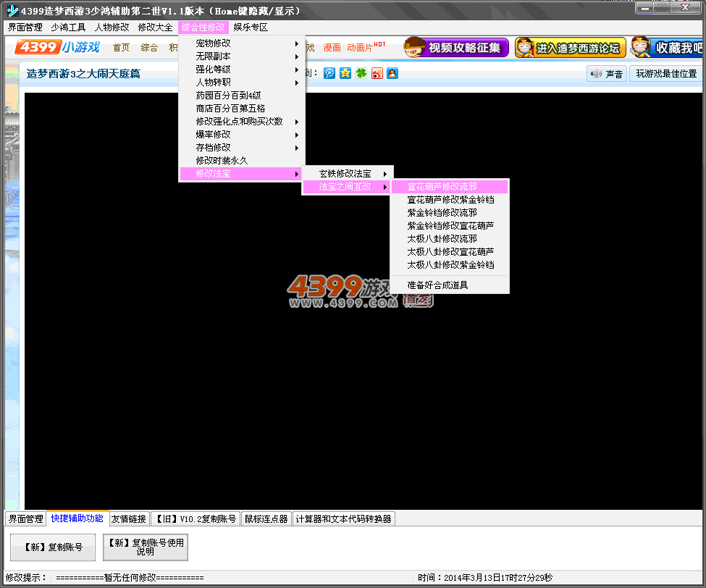This screenshot has width=706, height=588.
Task: Expand the 修改强化点和购买次数 submenu
Action: (x=242, y=122)
